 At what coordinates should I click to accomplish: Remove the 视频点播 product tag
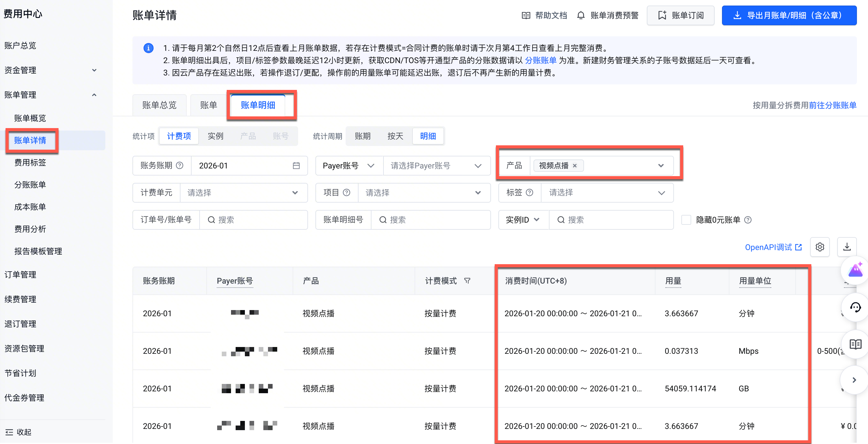(575, 165)
